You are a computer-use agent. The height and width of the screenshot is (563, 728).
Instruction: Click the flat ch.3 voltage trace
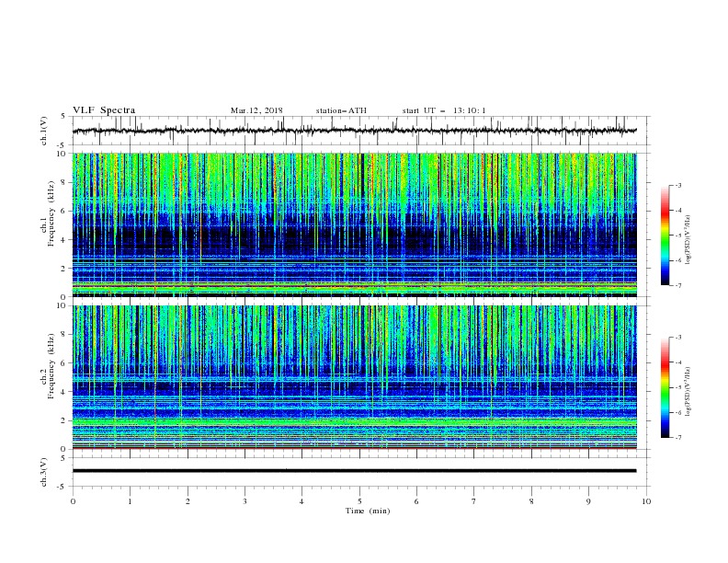(355, 471)
